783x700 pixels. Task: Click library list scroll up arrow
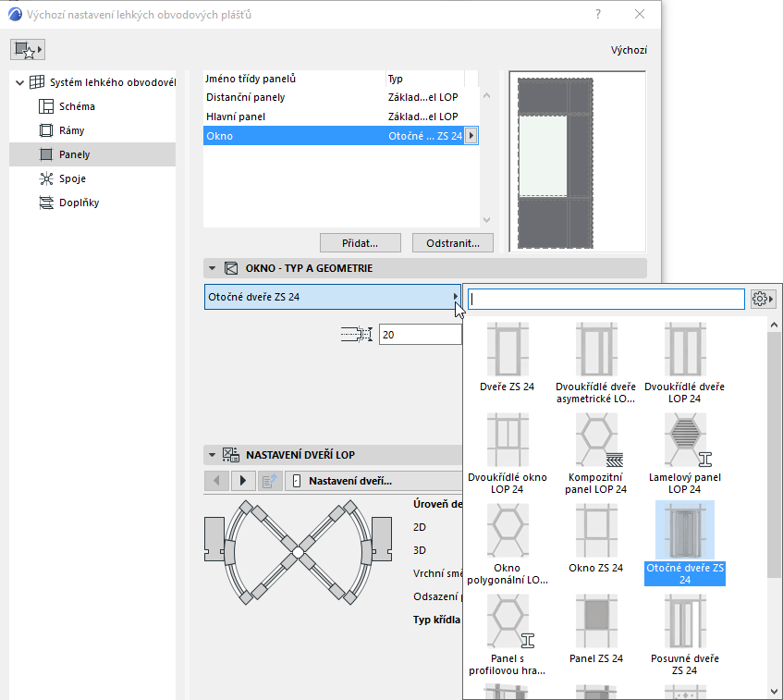[774, 325]
